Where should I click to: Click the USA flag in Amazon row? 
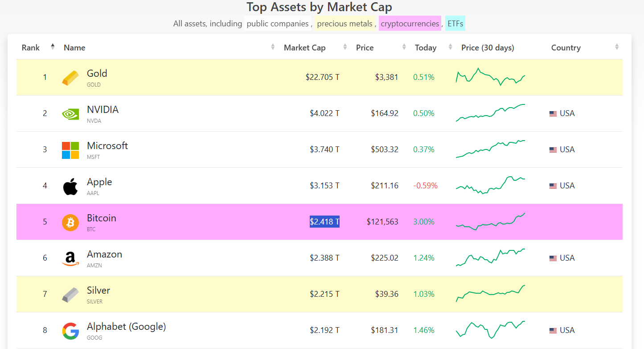coord(553,258)
